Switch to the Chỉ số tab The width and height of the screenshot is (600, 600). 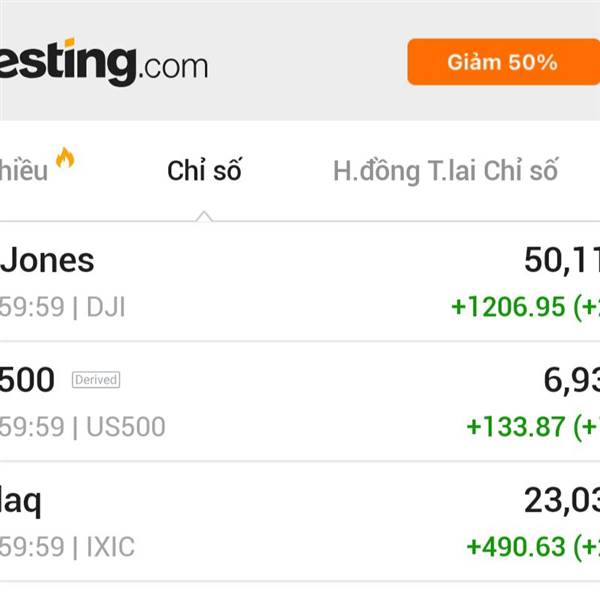click(204, 171)
